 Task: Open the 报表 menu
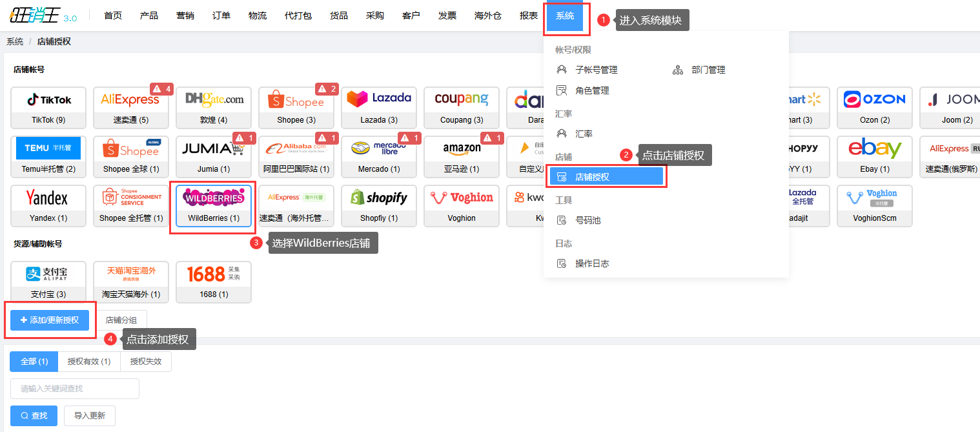529,15
